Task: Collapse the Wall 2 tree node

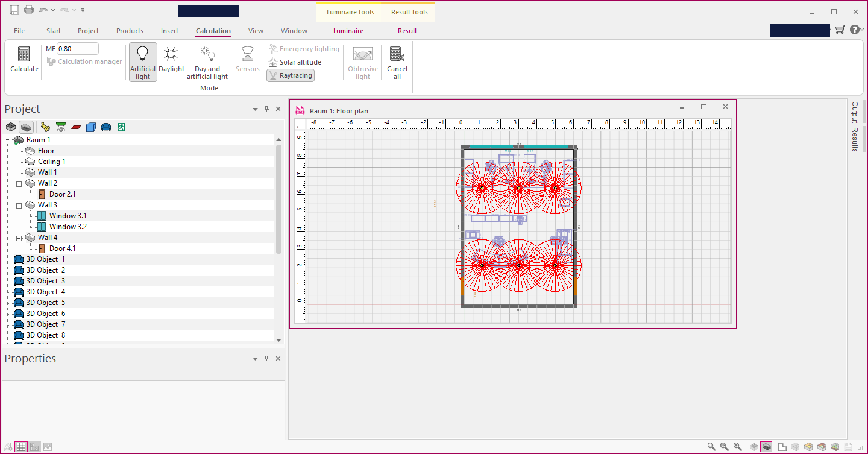Action: point(19,183)
